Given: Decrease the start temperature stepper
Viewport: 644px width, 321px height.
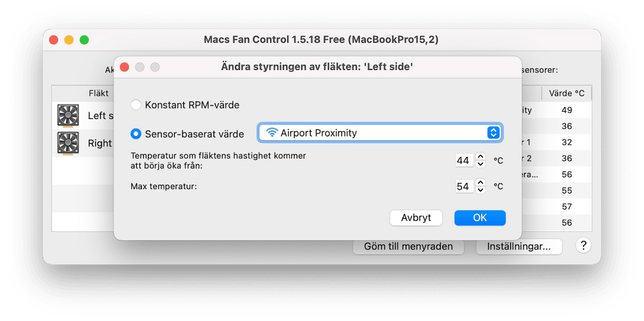Looking at the screenshot, I should click(480, 164).
